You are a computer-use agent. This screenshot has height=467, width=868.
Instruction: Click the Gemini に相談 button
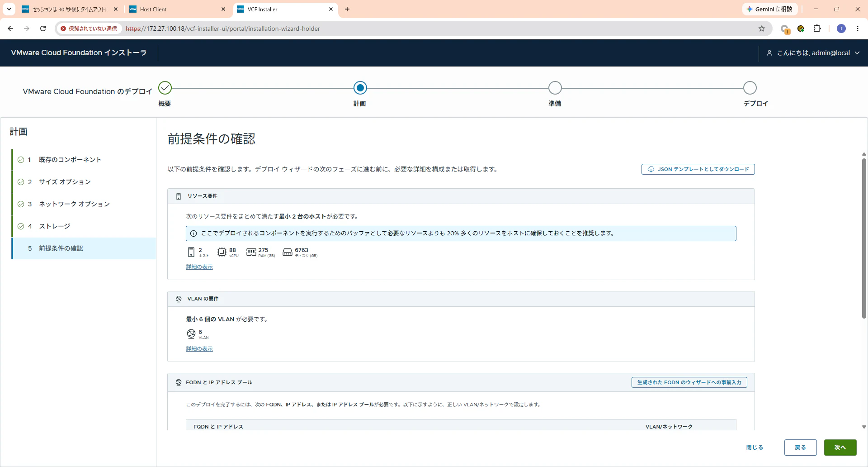[770, 9]
